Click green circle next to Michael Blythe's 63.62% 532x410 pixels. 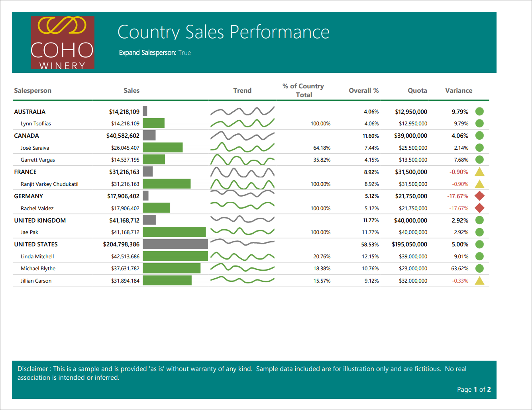tap(479, 269)
